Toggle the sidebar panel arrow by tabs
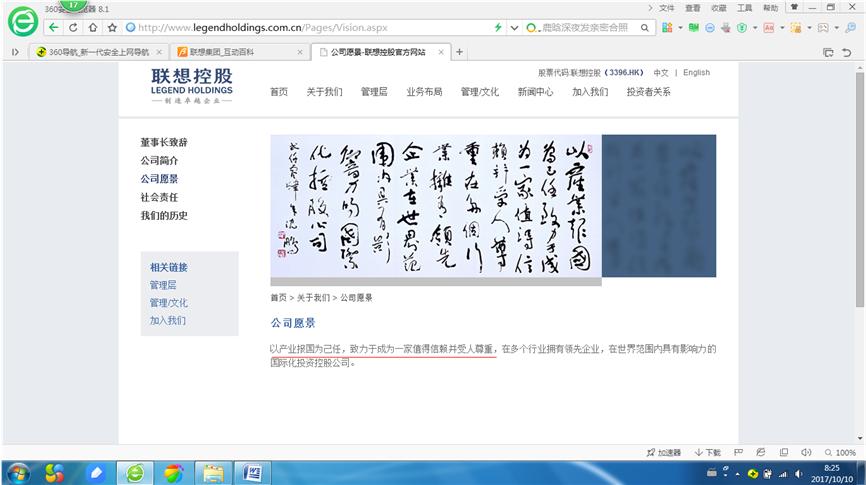The image size is (866, 485). coord(15,52)
